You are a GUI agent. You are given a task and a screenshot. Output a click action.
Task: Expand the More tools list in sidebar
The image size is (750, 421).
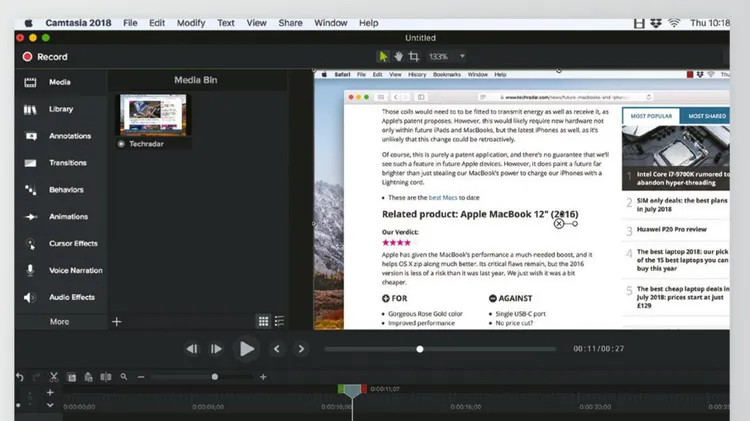click(x=60, y=321)
